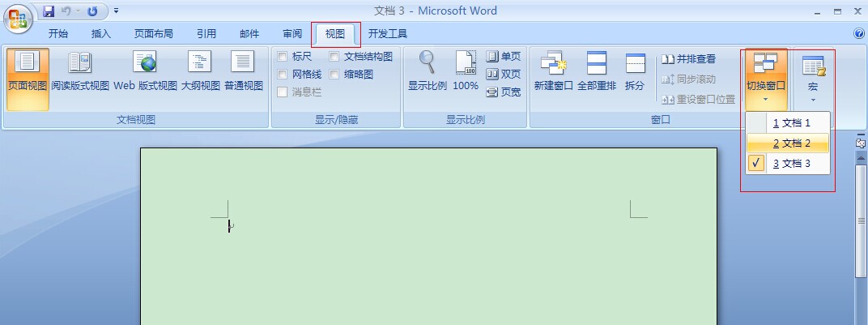Open the 插入 Insert tab
This screenshot has height=325, width=868.
[101, 34]
